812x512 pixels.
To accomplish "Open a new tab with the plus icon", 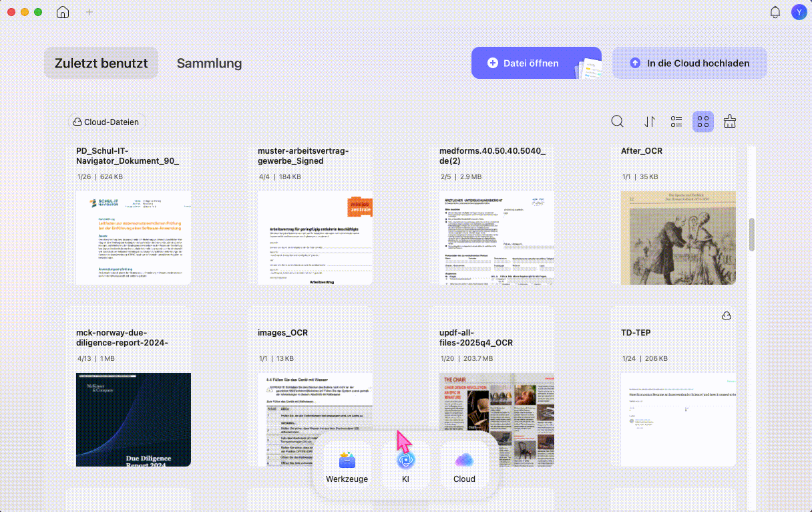I will point(89,12).
